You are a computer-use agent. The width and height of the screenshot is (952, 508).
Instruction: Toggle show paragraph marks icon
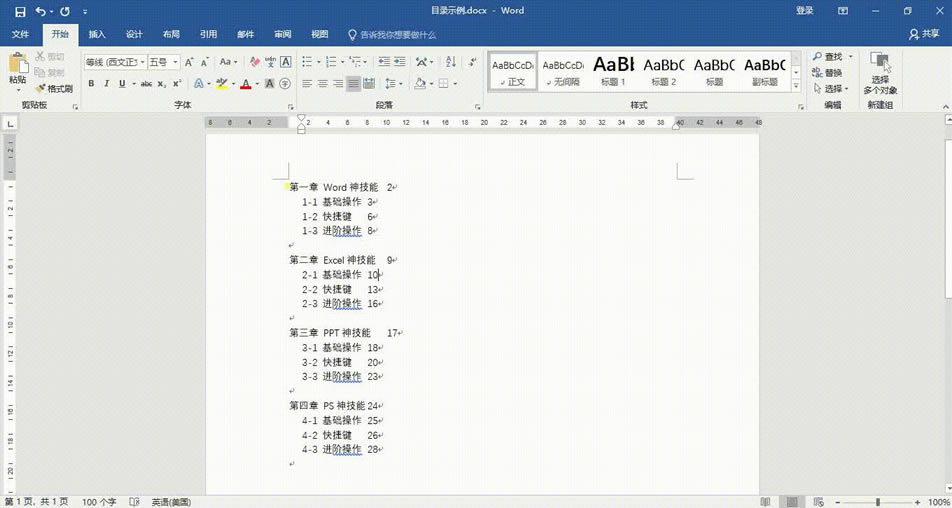coord(472,62)
